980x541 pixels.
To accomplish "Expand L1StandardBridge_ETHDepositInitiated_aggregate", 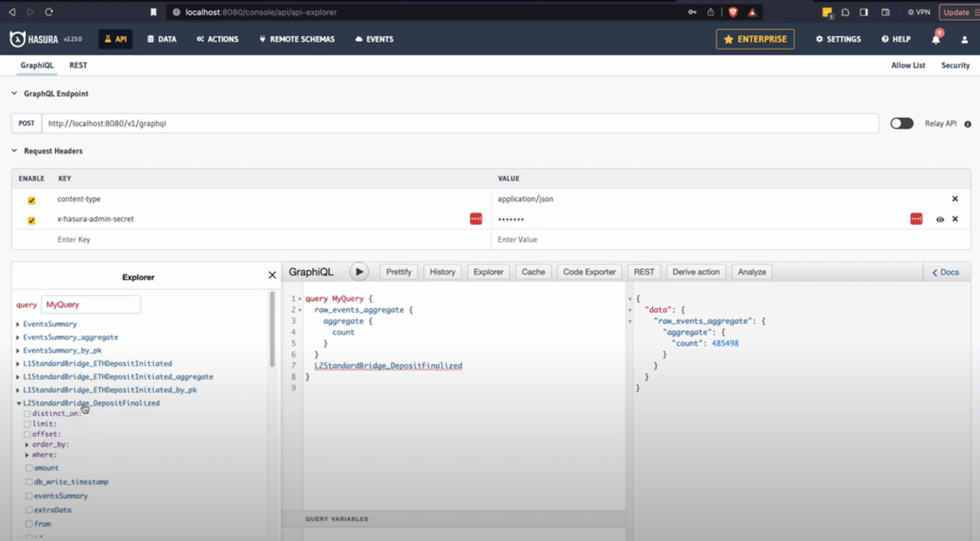I will point(115,377).
